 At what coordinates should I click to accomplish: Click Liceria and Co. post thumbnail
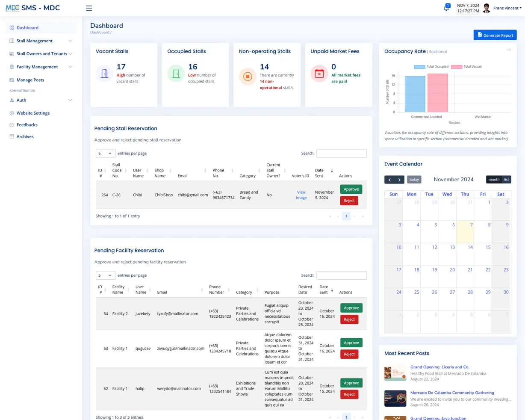click(395, 373)
